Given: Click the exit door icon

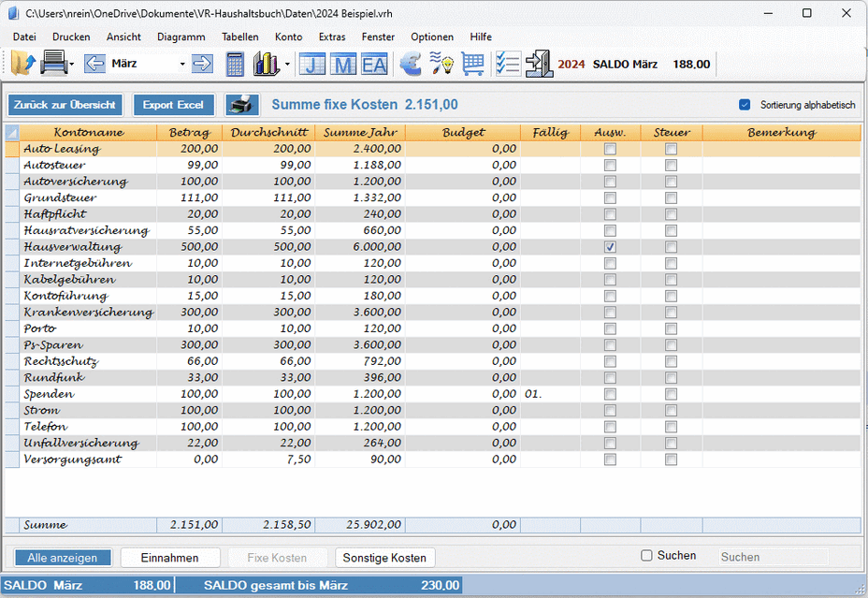Looking at the screenshot, I should pos(539,65).
